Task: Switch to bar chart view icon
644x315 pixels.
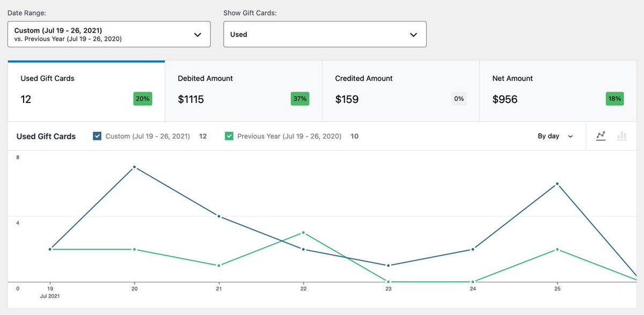Action: 622,136
